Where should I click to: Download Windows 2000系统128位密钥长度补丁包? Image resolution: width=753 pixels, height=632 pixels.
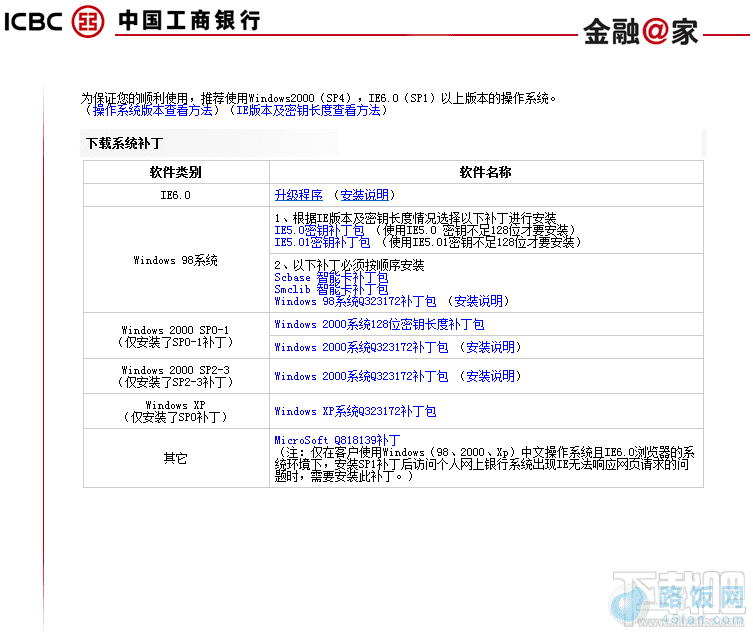click(x=379, y=325)
